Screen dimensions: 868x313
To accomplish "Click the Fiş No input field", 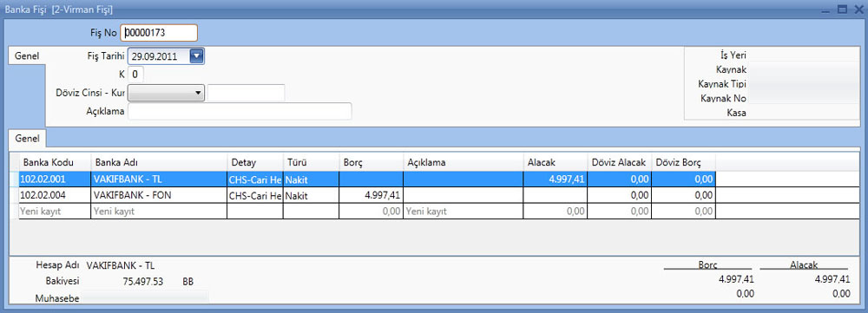I will tap(159, 33).
